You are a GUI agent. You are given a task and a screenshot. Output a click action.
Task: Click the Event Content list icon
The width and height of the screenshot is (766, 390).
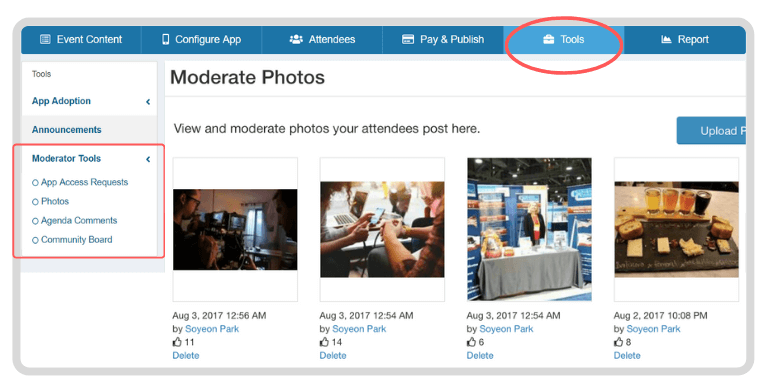45,39
